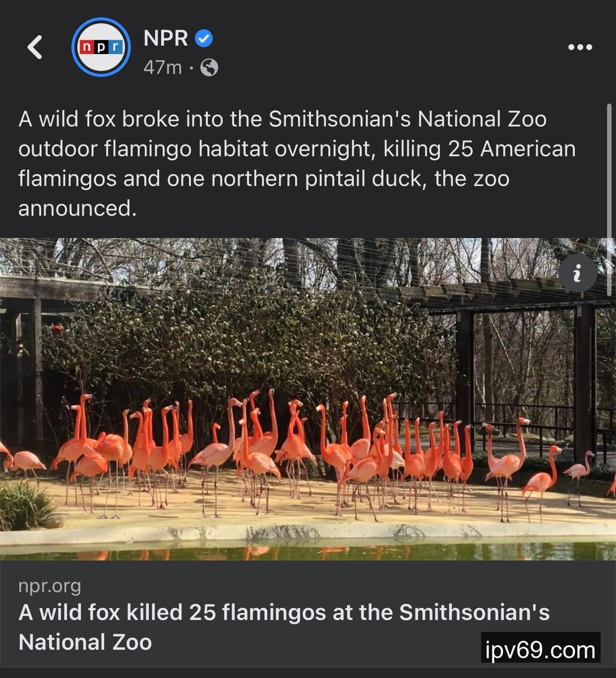Open the flamingo flock photo
This screenshot has height=678, width=616.
click(x=308, y=399)
